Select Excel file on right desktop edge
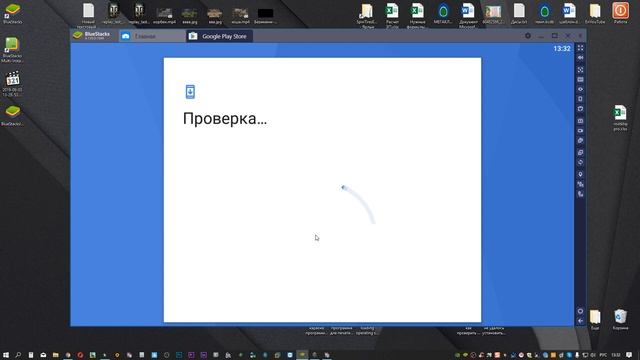The image size is (640, 360). [x=620, y=118]
